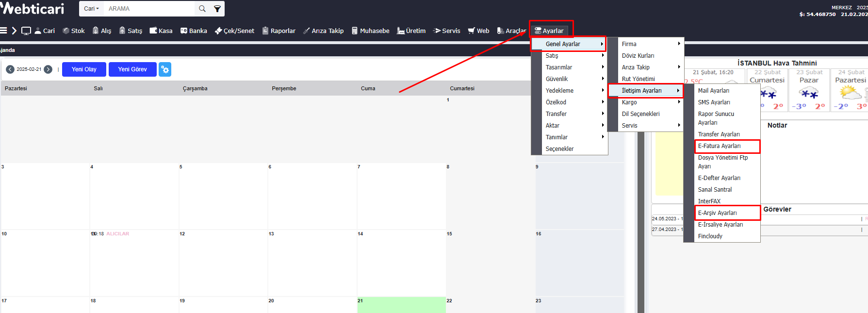Open the Cari search type dropdown
The height and width of the screenshot is (313, 868).
[91, 9]
